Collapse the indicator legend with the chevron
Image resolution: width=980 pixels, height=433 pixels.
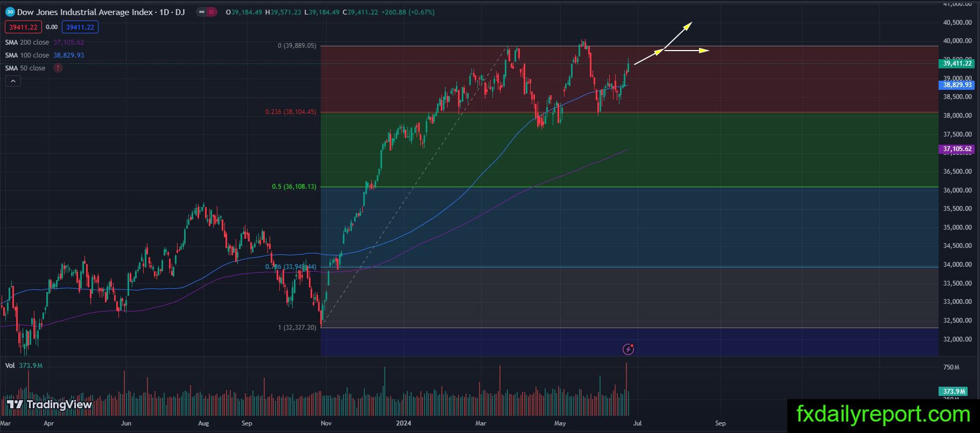click(13, 81)
